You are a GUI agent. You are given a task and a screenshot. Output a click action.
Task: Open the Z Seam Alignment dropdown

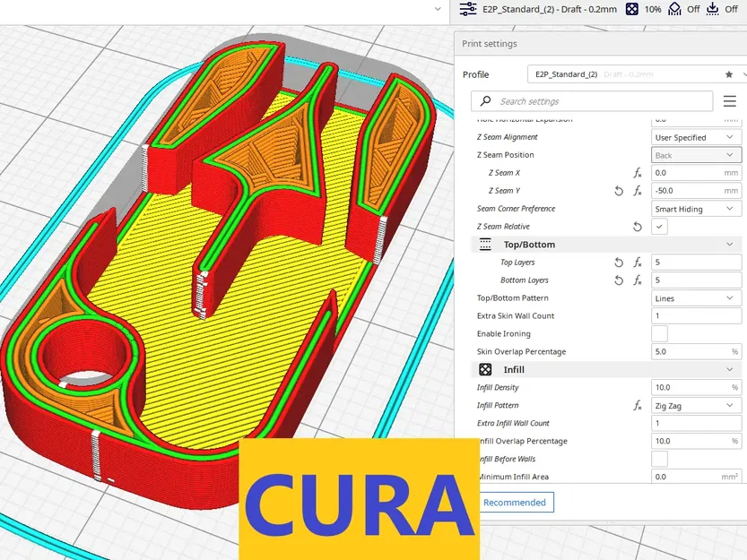696,137
